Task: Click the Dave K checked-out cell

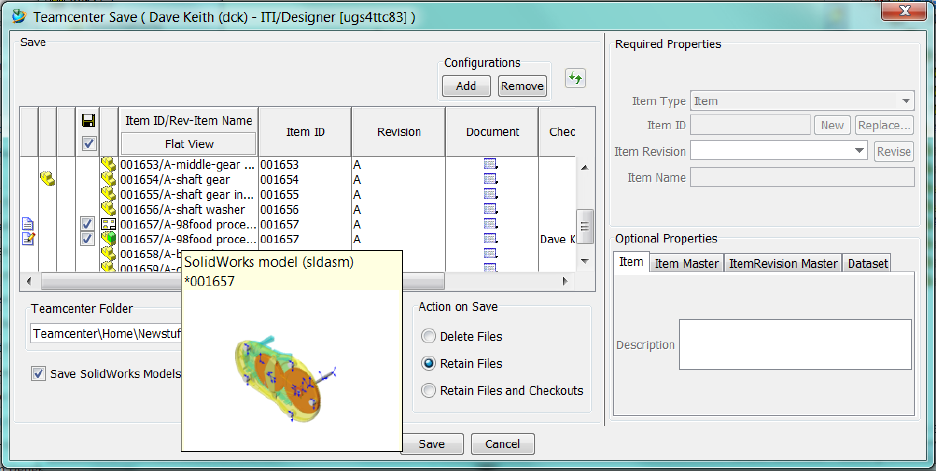Action: pyautogui.click(x=557, y=239)
